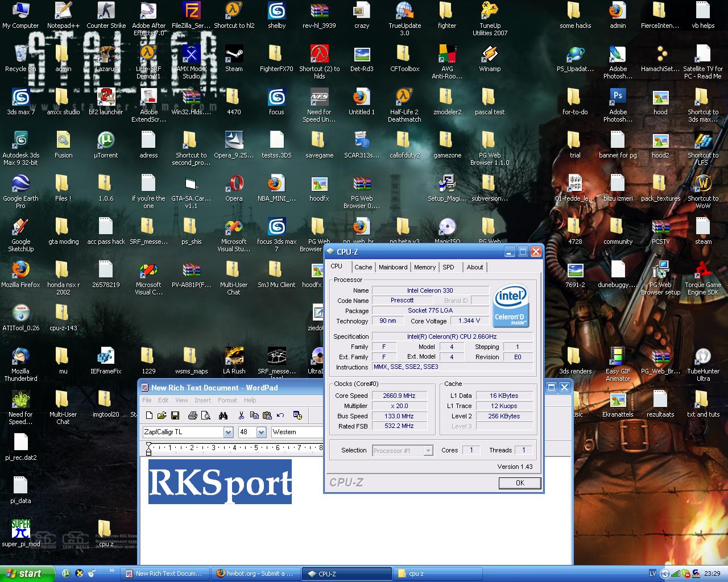Select the ATITool_0.26 desktop icon
Screen dimensions: 728x582
click(x=20, y=318)
